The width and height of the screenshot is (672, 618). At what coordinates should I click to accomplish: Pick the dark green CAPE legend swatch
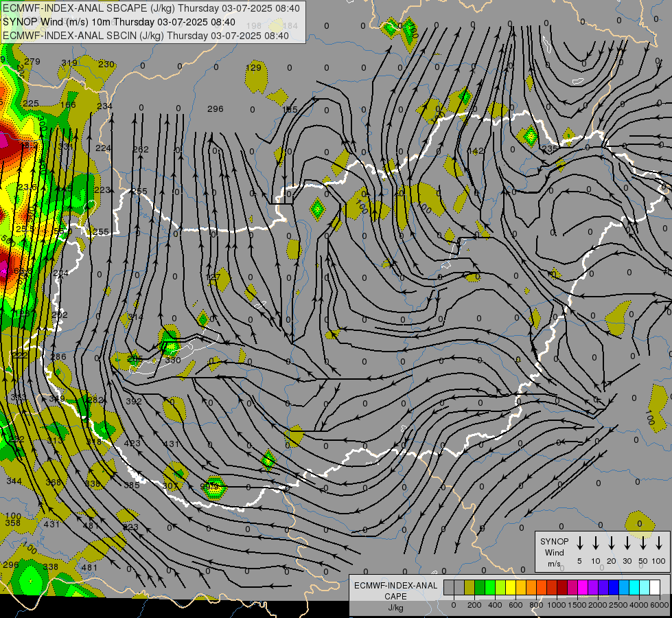(x=480, y=587)
